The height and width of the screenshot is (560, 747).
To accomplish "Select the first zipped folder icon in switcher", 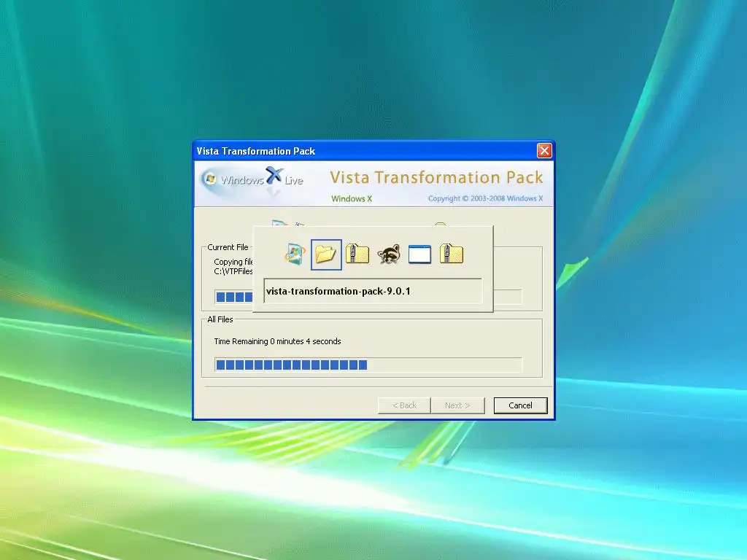I will coord(357,254).
